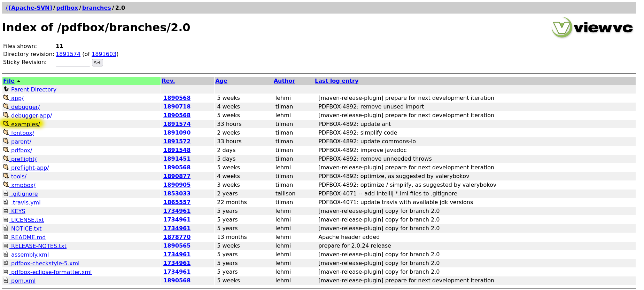Open the RELEASE-NOTES.txt file link

(38, 246)
